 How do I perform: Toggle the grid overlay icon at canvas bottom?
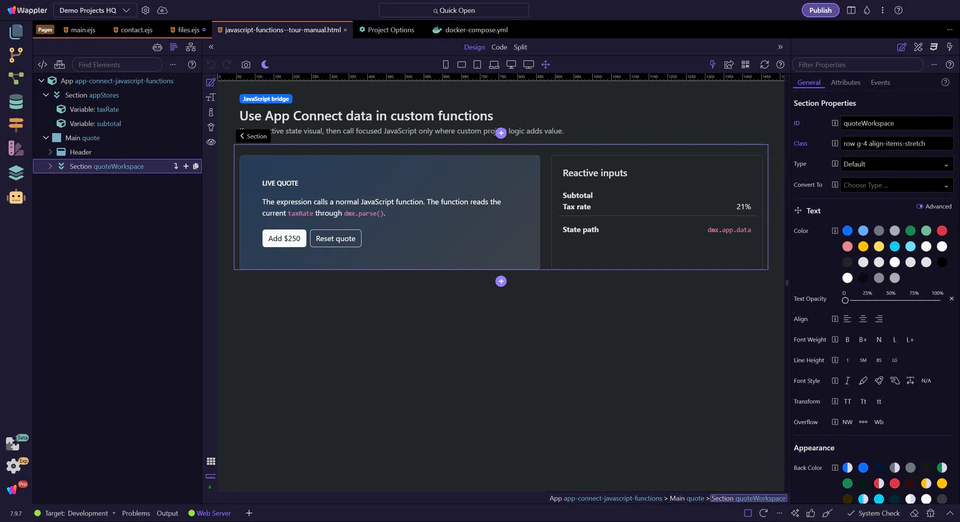point(211,461)
